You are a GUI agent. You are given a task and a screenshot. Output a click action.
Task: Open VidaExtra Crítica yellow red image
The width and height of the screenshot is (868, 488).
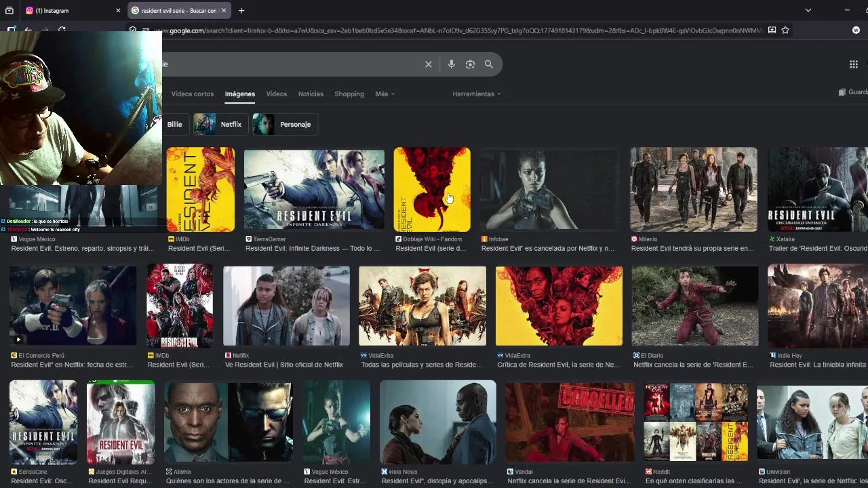559,306
